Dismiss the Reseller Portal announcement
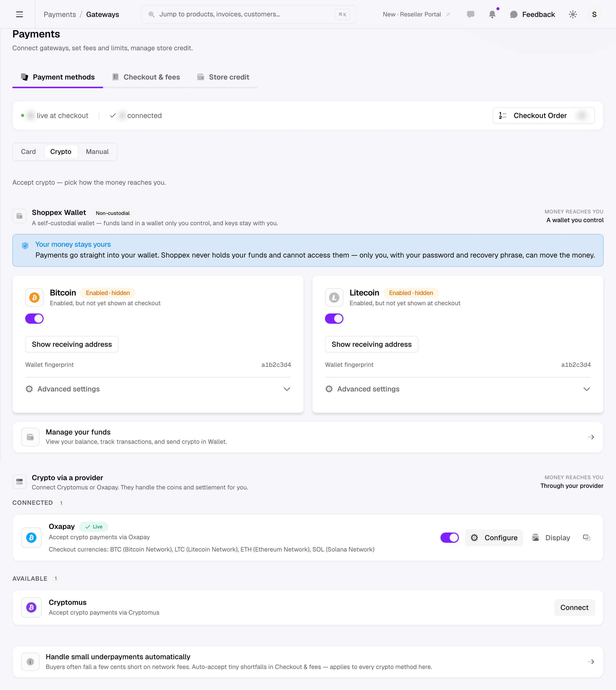Image resolution: width=616 pixels, height=690 pixels. pos(448,14)
